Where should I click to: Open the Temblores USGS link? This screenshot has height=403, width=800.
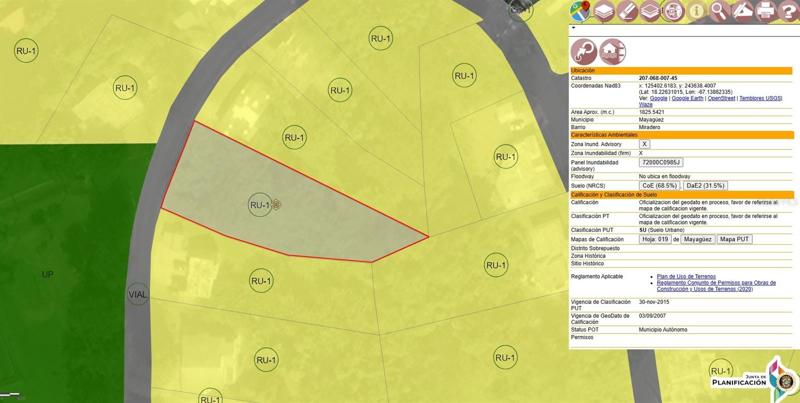[761, 98]
